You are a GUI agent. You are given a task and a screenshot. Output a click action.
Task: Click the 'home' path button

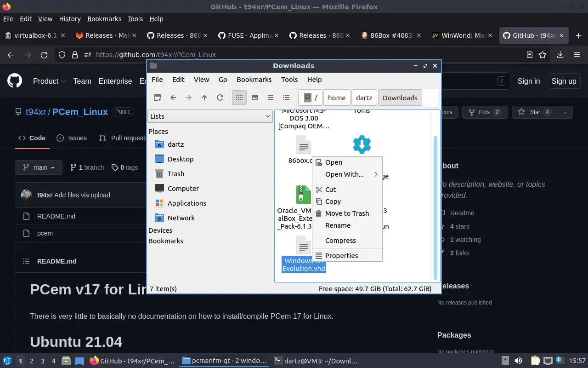point(337,98)
